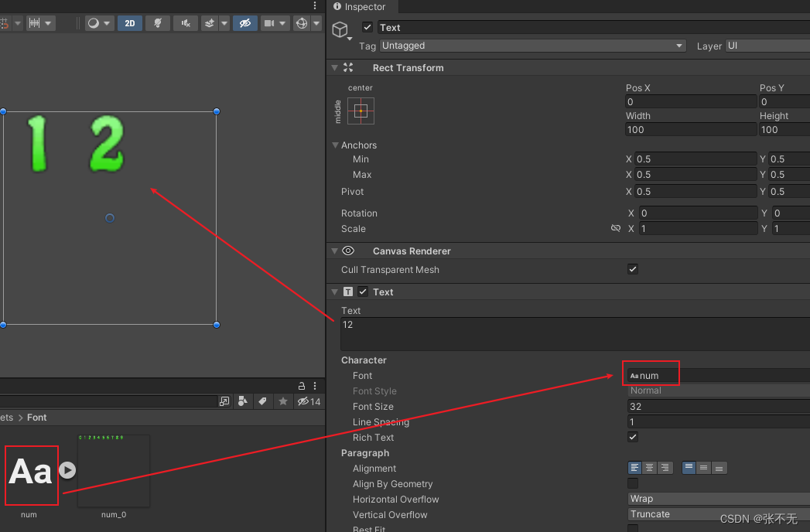Open the Inspector kebab menu
Screen dimensions: 810x532
coord(314,5)
